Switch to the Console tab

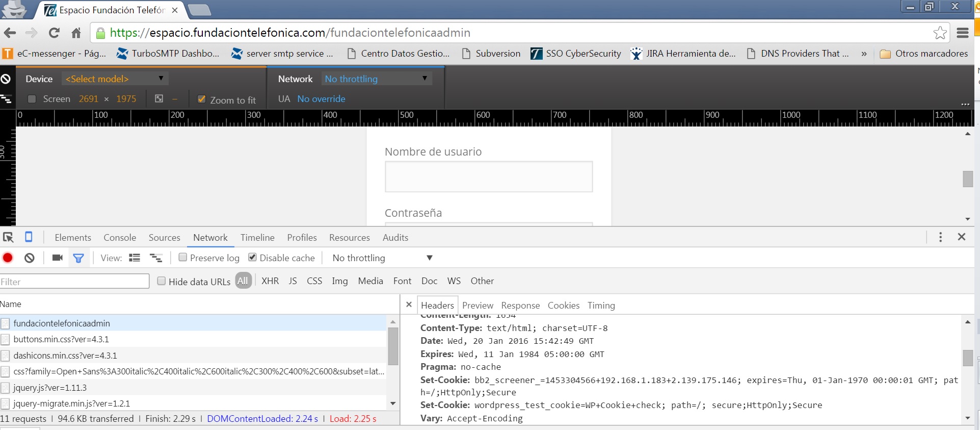click(x=120, y=237)
